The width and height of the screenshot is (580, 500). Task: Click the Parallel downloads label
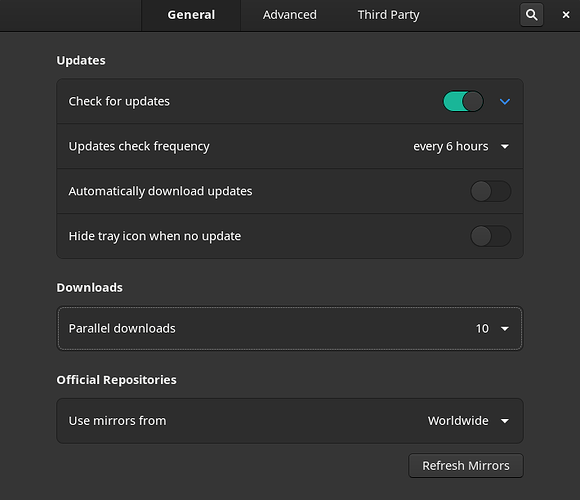pos(122,328)
